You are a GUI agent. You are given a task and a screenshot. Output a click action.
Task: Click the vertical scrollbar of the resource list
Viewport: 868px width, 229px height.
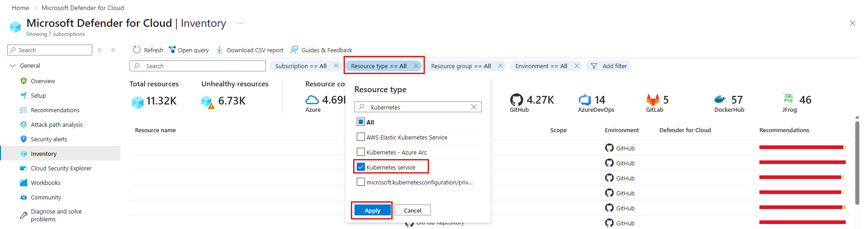pos(857,164)
